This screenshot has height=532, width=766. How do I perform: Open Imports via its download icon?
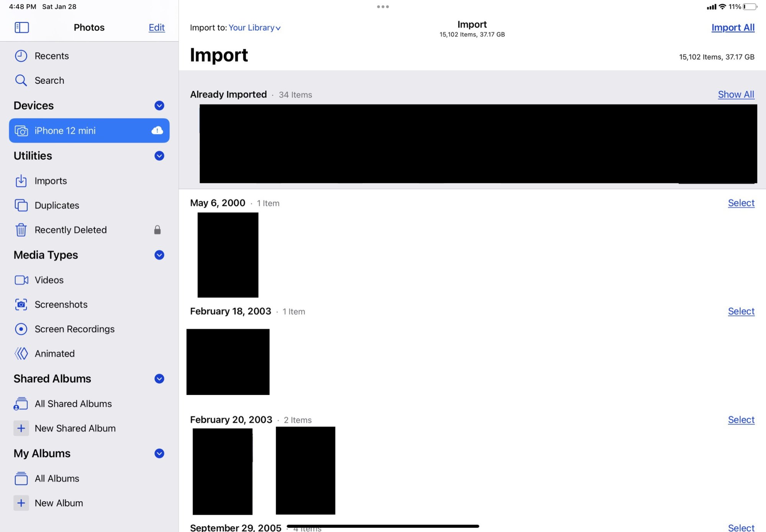point(21,181)
